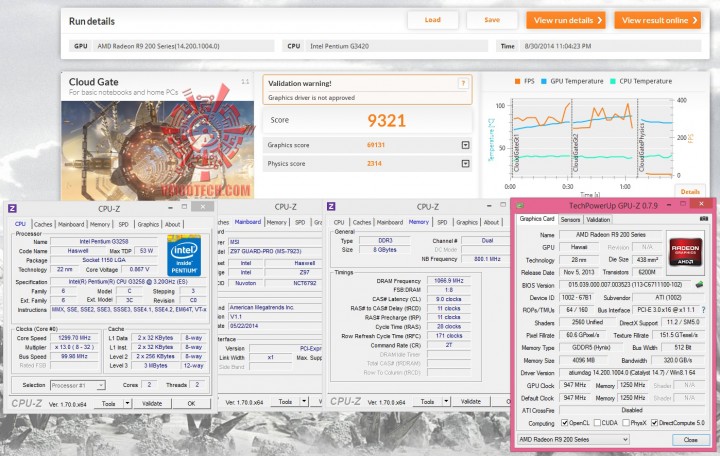The image size is (720, 456).
Task: Click the ATI CrossFire Disabled field
Action: (x=632, y=410)
